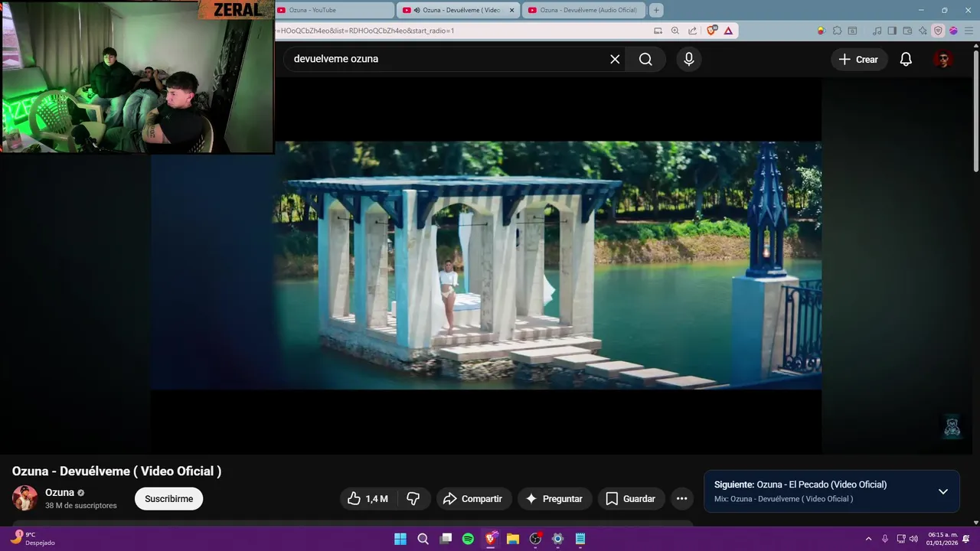The height and width of the screenshot is (551, 980).
Task: Open the YouTube account avatar menu
Action: tap(943, 59)
